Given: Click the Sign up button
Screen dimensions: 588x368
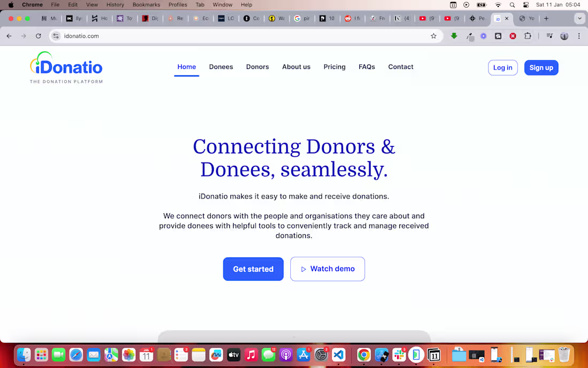Looking at the screenshot, I should pos(541,67).
